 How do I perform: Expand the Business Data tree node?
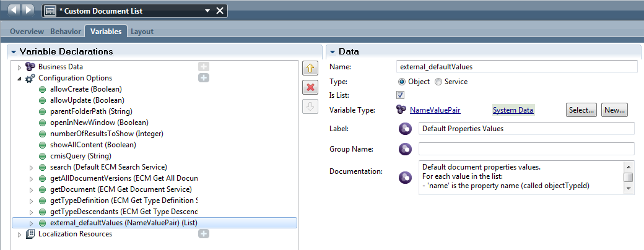tap(19, 67)
